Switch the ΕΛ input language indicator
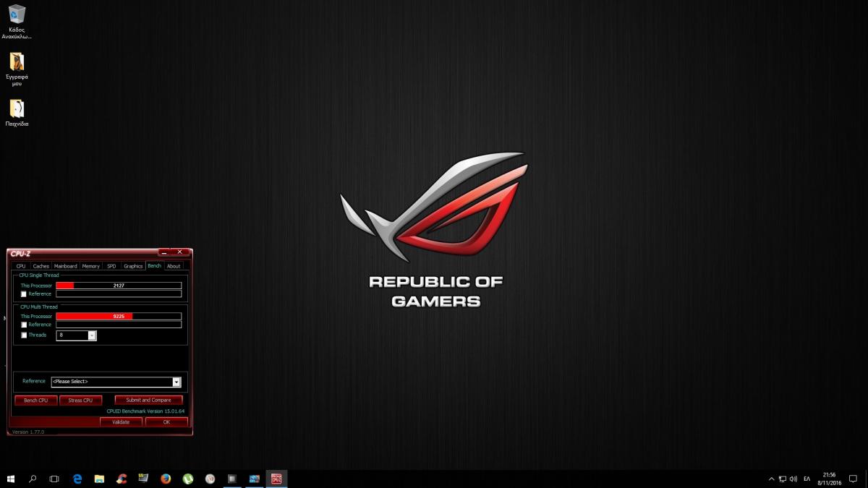The image size is (868, 488). (x=807, y=479)
